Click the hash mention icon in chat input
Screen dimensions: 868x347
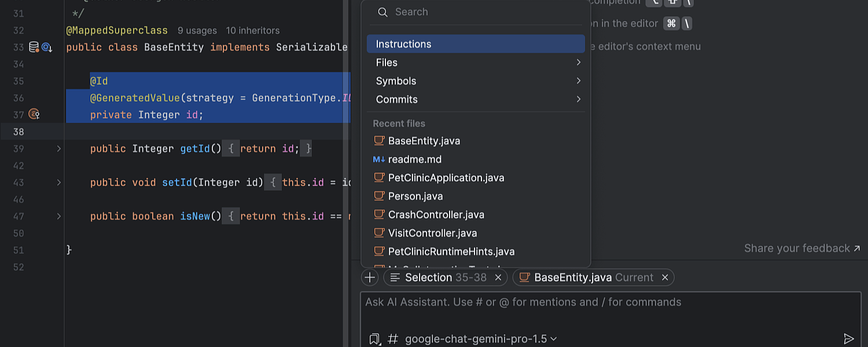pos(393,339)
